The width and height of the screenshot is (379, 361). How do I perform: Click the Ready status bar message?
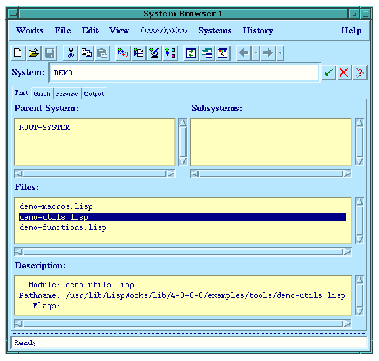click(x=25, y=343)
